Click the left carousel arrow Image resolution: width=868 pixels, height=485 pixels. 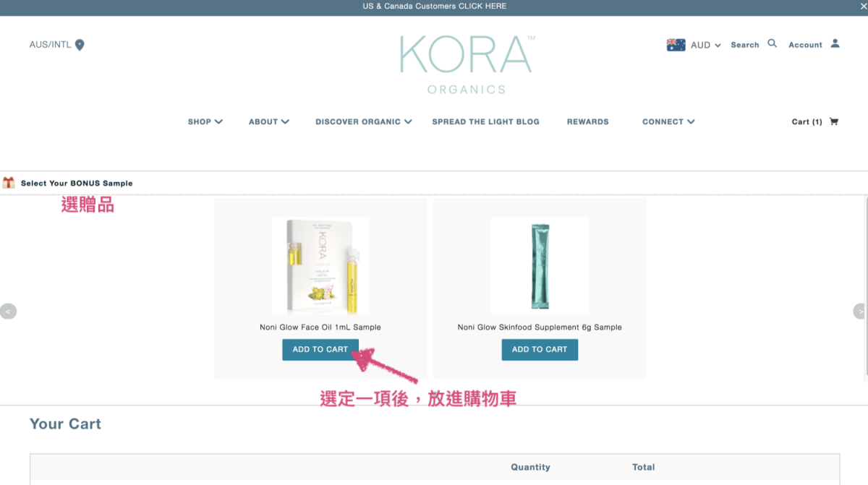pos(9,311)
